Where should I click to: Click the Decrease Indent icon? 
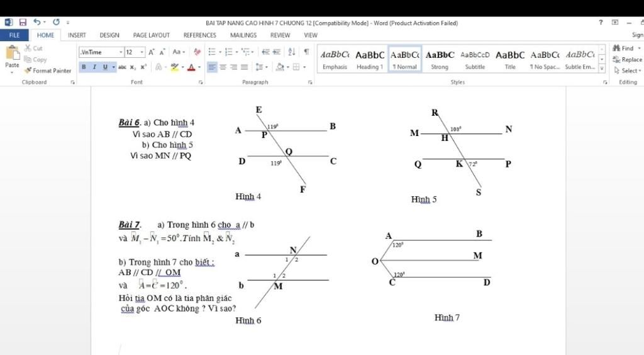[x=266, y=52]
